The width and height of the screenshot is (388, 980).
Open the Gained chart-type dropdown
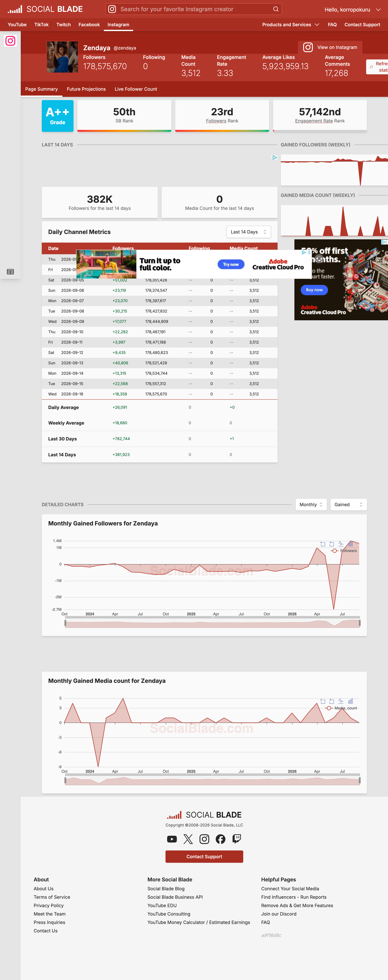(348, 504)
